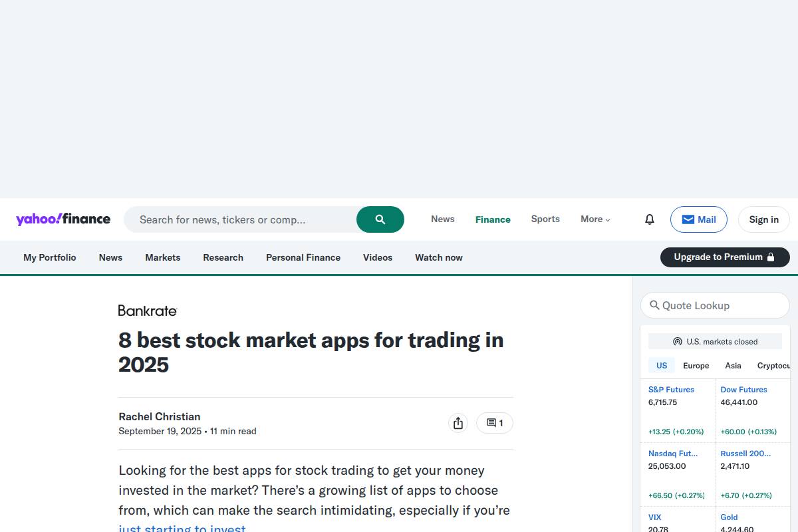Open Rachel Christian author link
Viewport: 798px width, 532px height.
tap(160, 416)
